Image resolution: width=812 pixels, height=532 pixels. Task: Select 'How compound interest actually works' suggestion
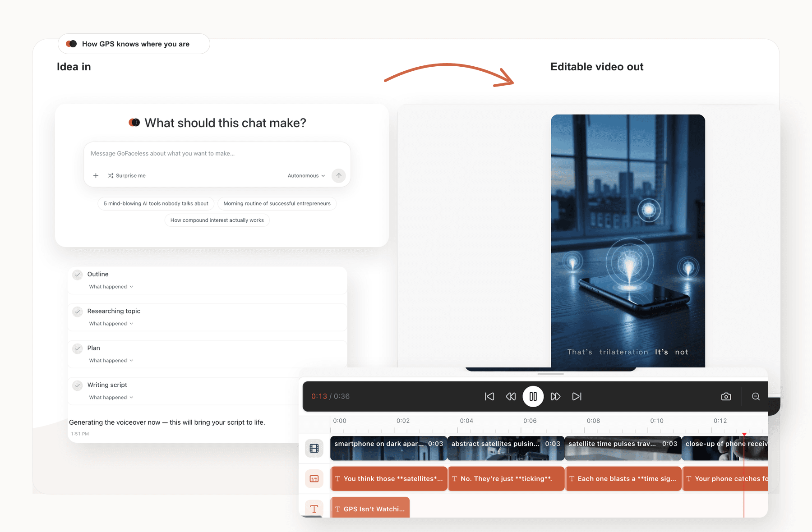tap(217, 220)
